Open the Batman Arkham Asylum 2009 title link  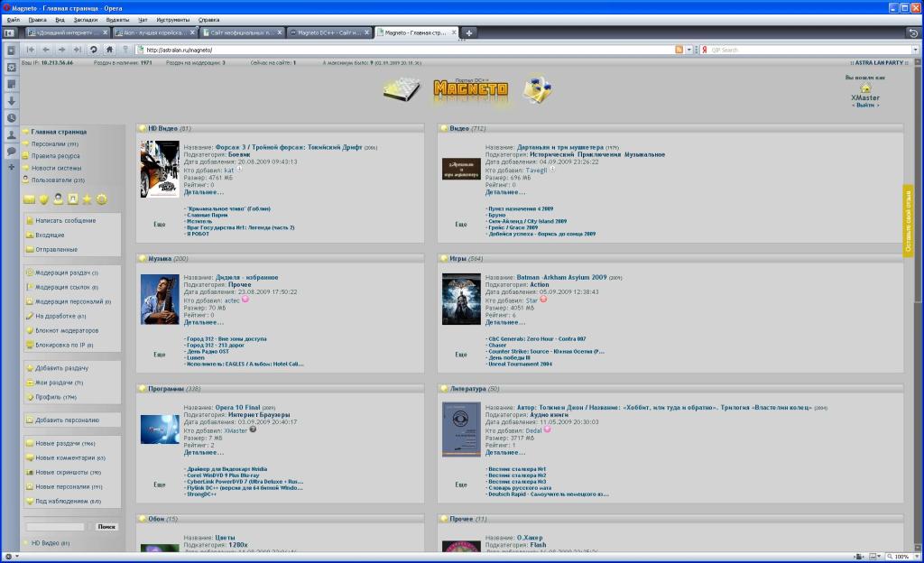pyautogui.click(x=561, y=277)
